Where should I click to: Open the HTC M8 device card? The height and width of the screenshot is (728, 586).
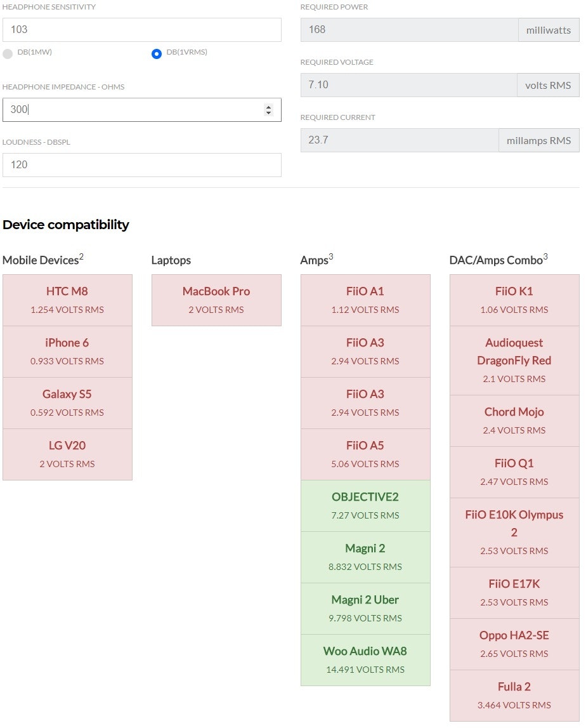(67, 300)
